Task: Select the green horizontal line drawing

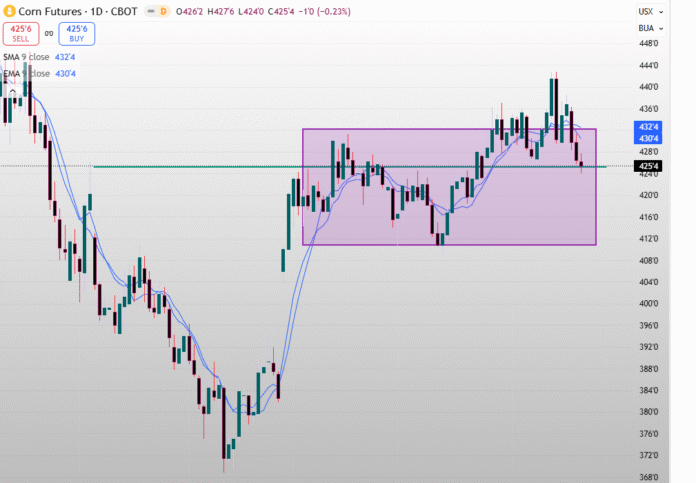Action: (200, 166)
